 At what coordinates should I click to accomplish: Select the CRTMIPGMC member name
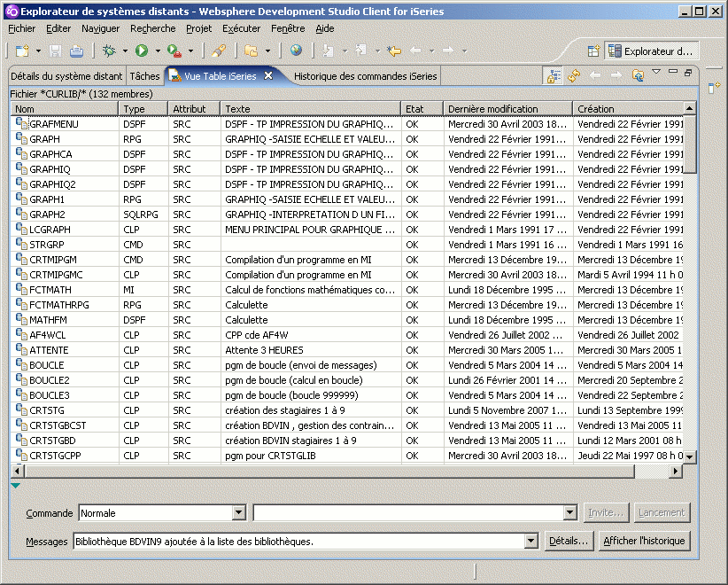click(56, 275)
